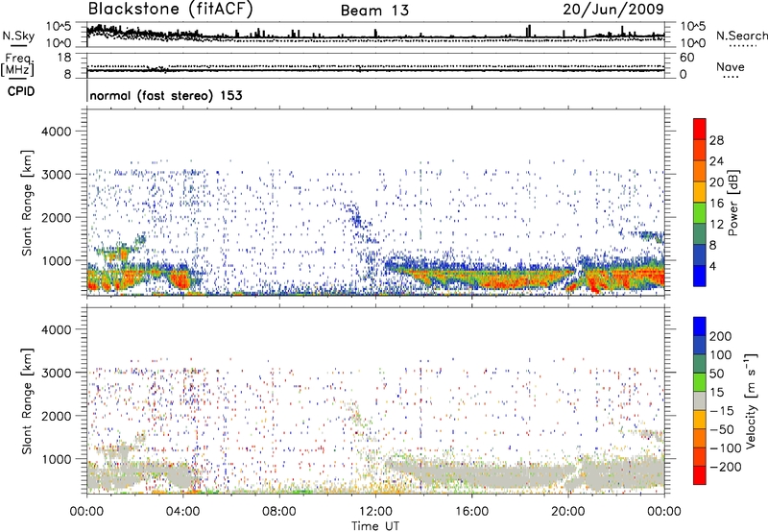Viewport: 768px width, 532px height.
Task: Click the 'Freq. [MHz]' axis label
Action: point(17,65)
